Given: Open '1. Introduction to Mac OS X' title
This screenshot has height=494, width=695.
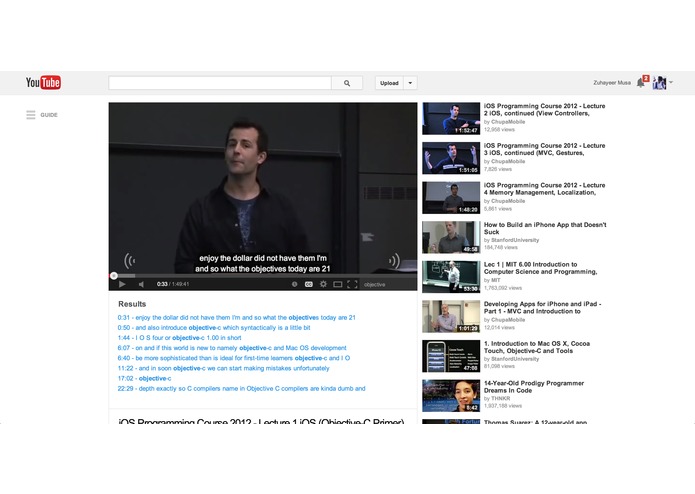Looking at the screenshot, I should click(537, 347).
